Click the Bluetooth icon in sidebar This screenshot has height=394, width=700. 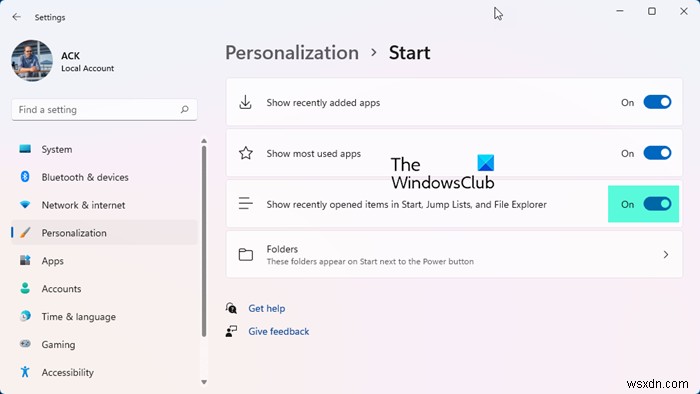25,177
